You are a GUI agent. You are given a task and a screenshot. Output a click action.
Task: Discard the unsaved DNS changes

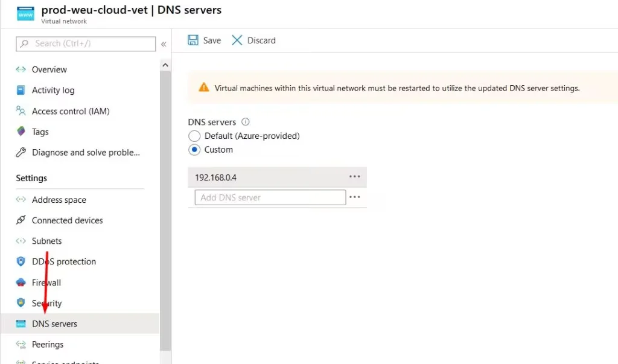(x=254, y=40)
